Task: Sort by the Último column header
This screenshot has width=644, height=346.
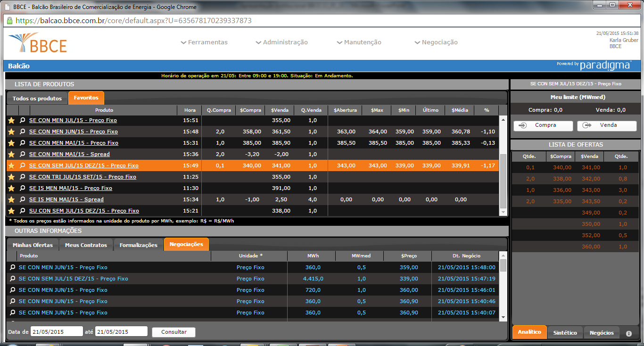Action: [430, 110]
